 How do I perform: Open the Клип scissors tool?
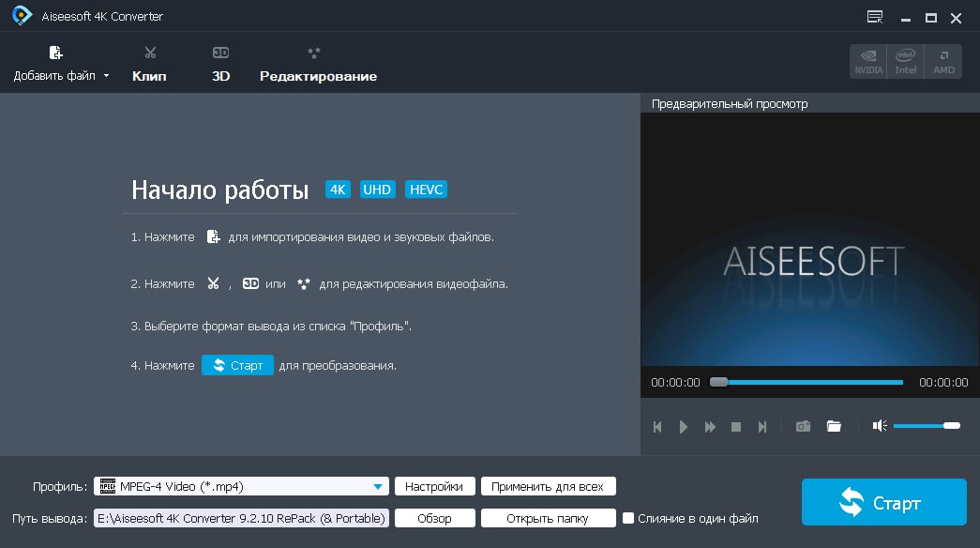pos(149,64)
